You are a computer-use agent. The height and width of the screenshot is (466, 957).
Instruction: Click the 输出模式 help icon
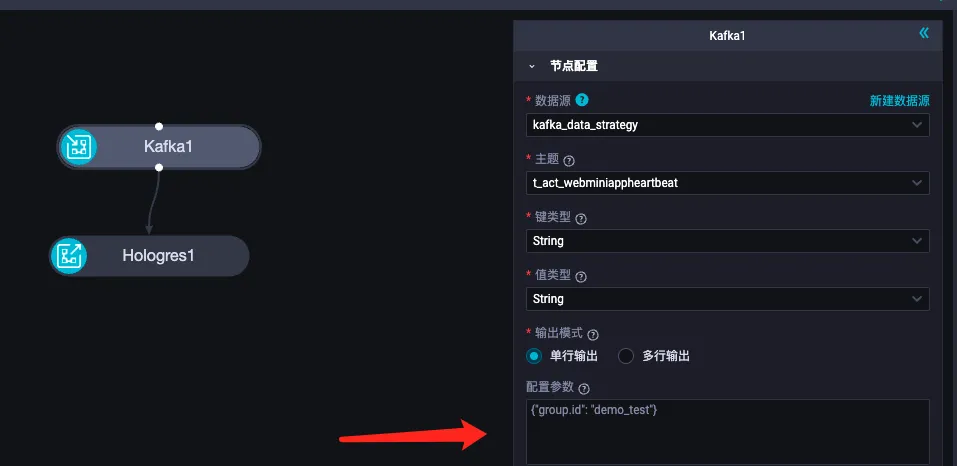pyautogui.click(x=593, y=335)
